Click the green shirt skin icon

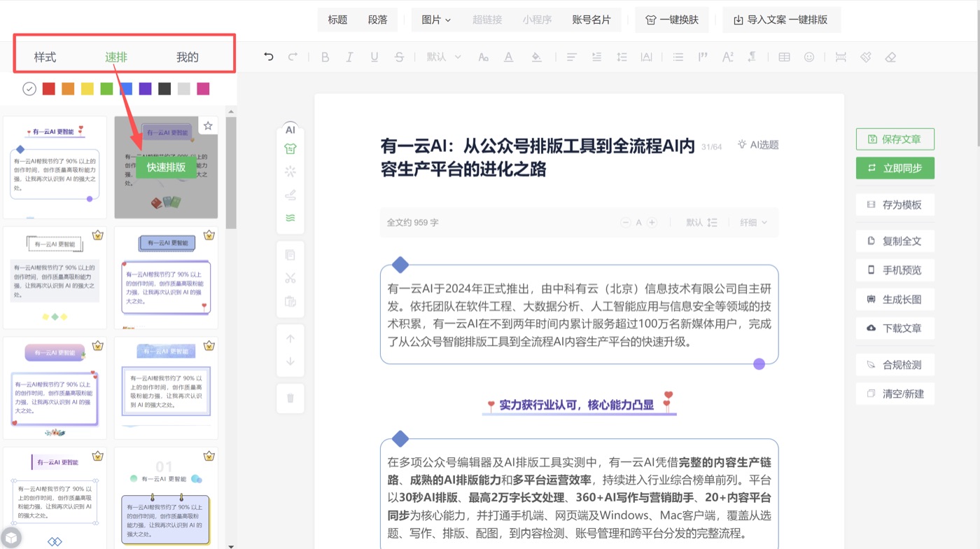coord(290,148)
